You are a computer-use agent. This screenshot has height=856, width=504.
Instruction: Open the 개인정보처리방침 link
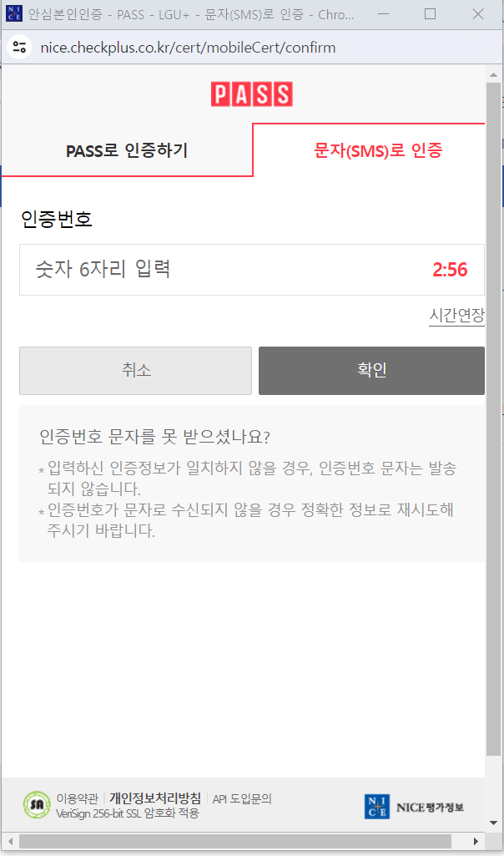[x=155, y=798]
